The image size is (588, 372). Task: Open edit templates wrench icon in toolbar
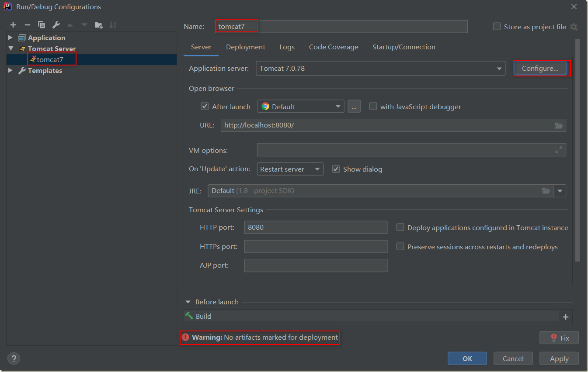(x=56, y=25)
